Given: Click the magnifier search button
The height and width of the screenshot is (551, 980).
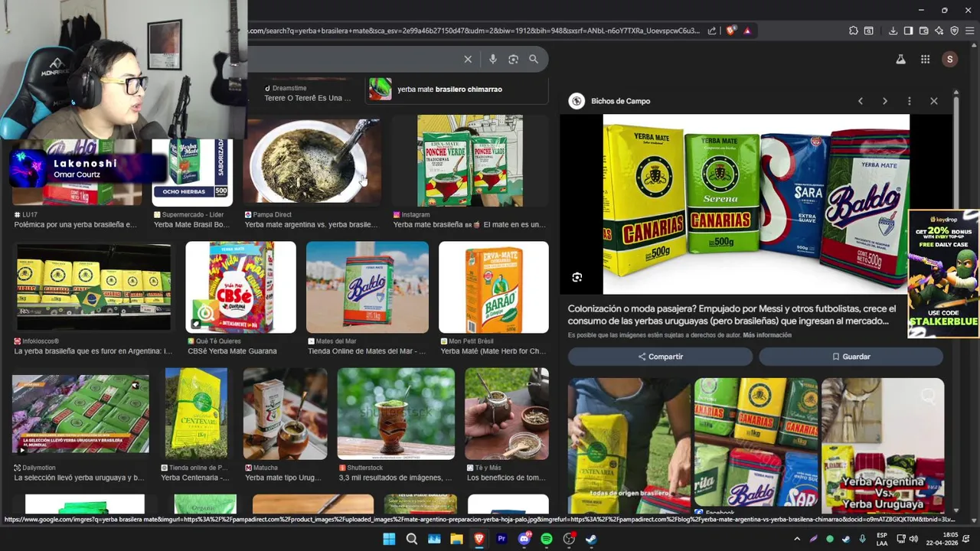Looking at the screenshot, I should click(534, 59).
